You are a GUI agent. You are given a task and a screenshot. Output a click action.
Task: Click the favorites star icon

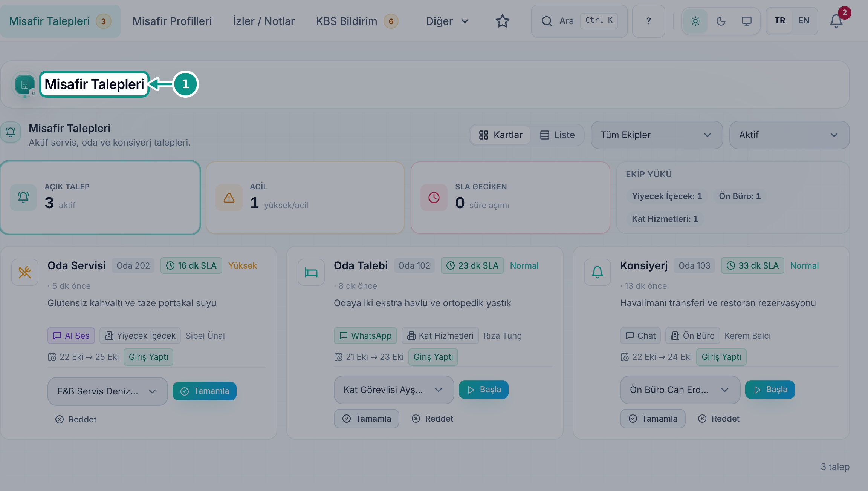[502, 21]
